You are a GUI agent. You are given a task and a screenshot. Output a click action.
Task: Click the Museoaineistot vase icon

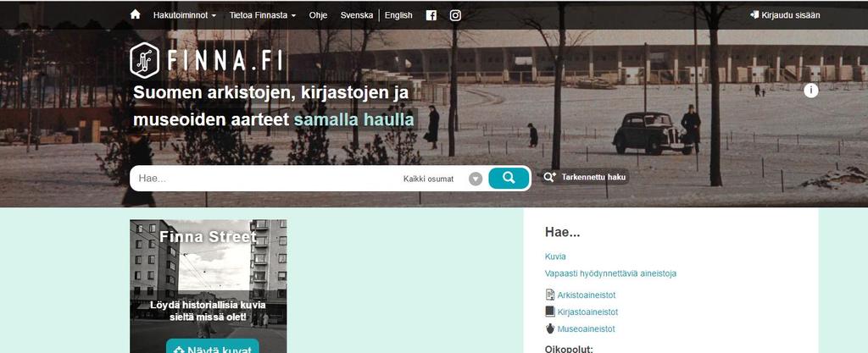point(549,328)
